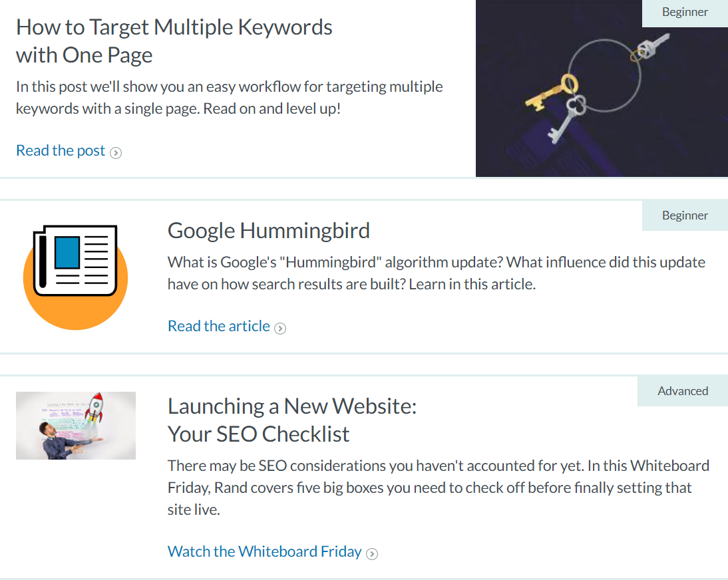This screenshot has height=580, width=728.
Task: Click arrow icon next to Read the post
Action: tap(116, 153)
